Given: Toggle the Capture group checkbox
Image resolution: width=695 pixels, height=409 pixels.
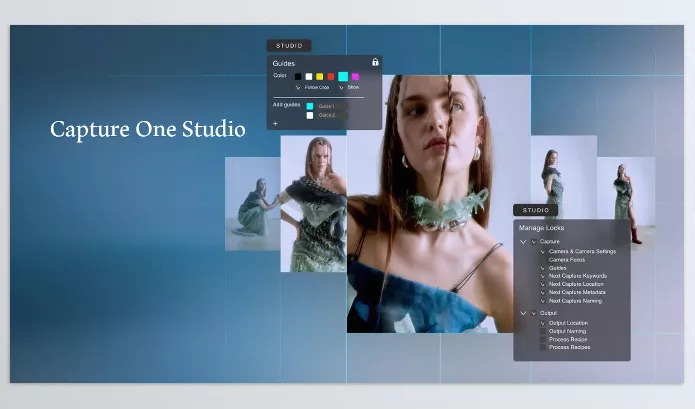Looking at the screenshot, I should [x=534, y=242].
